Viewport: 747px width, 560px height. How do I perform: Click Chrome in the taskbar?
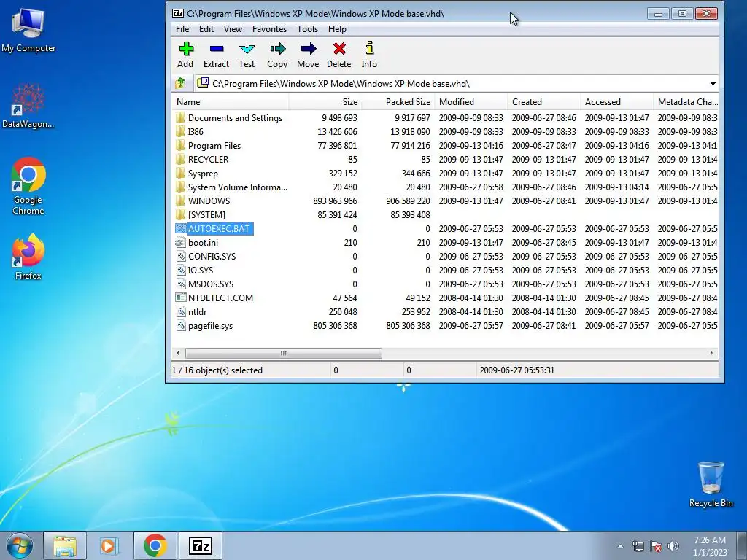click(x=155, y=545)
